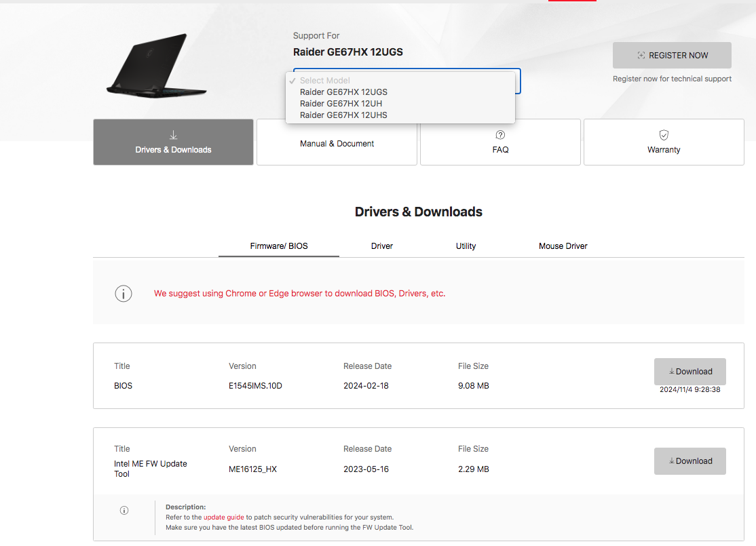Click the Chrome or Edge browser suggestion text
Viewport: 756px width, 546px height.
tap(299, 294)
